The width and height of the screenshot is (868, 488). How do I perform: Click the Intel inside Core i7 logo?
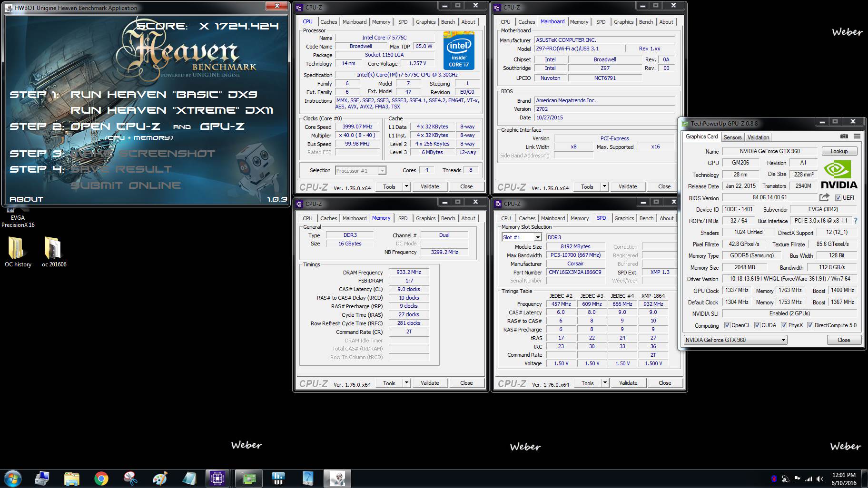tap(459, 50)
